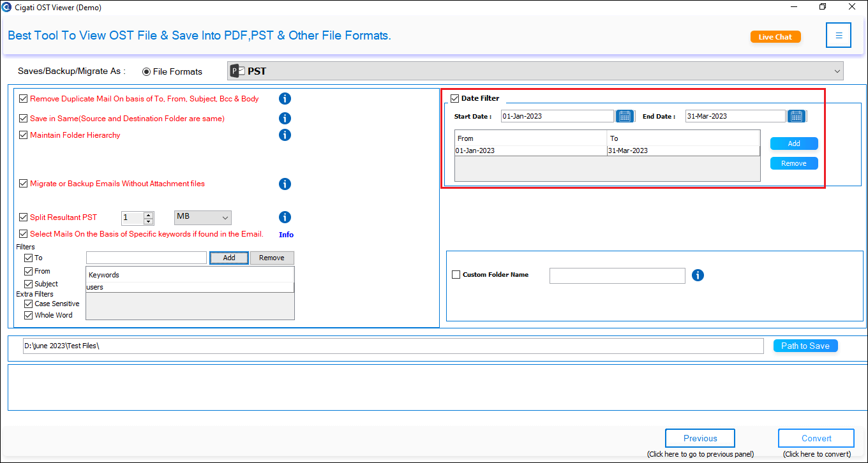Select the File Formats radio button
The image size is (868, 463).
point(147,71)
